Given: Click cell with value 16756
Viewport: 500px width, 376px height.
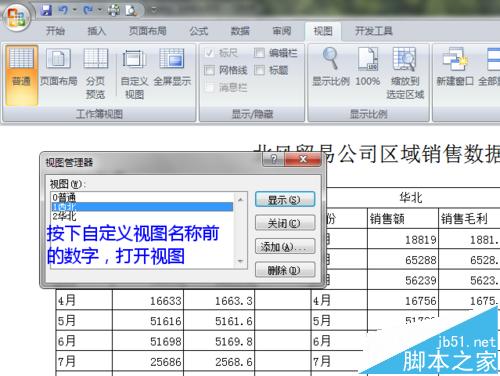Looking at the screenshot, I should (403, 301).
